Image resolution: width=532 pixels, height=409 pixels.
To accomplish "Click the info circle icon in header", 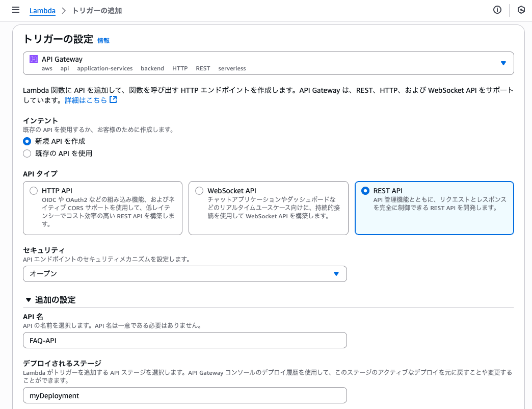I will (x=497, y=10).
